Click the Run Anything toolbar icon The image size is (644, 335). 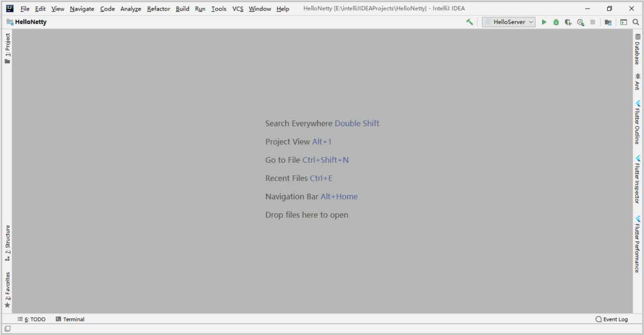coord(623,22)
